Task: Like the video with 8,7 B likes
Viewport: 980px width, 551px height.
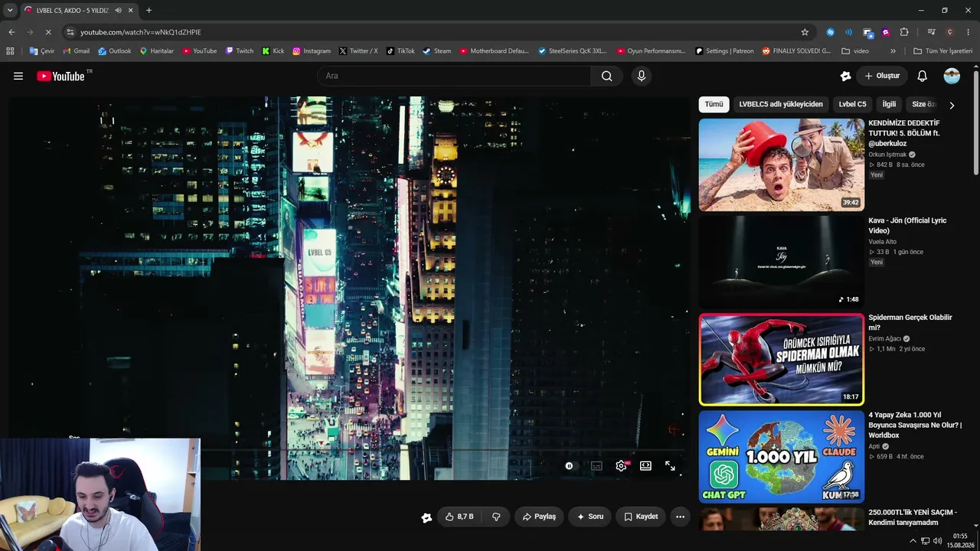Action: pos(459,517)
